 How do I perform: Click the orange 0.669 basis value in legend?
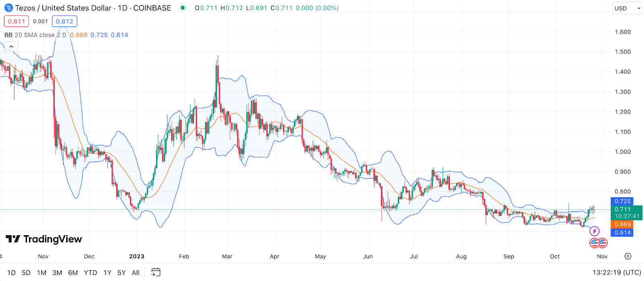(78, 35)
